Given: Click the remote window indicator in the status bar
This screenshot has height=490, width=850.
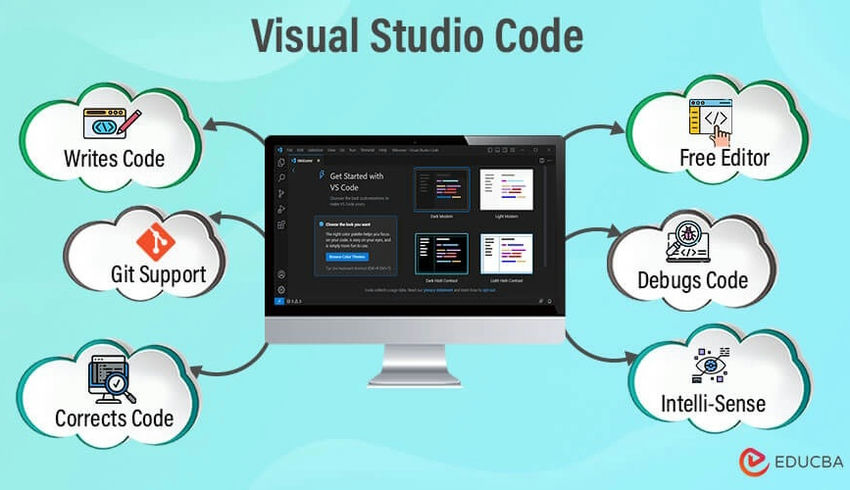Looking at the screenshot, I should pos(279,301).
